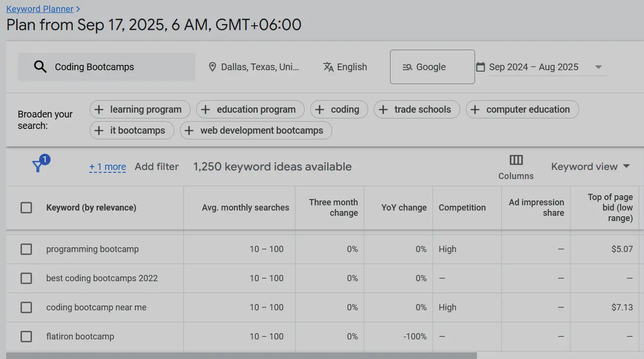Image resolution: width=644 pixels, height=359 pixels.
Task: Expand the date range dropdown arrow
Action: [x=598, y=67]
